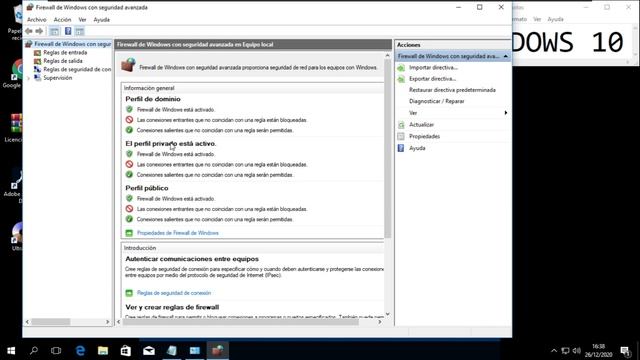Open taskbar search
Image resolution: width=640 pixels, height=360 pixels.
(x=34, y=351)
